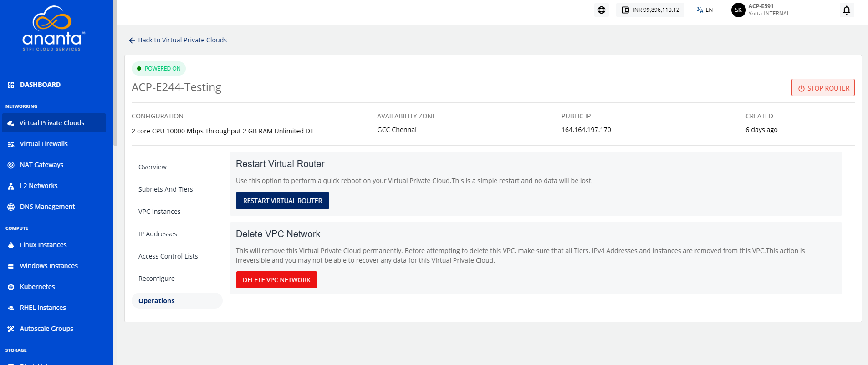This screenshot has height=365, width=868.
Task: Open Virtual Private Clouds in sidebar
Action: 54,123
